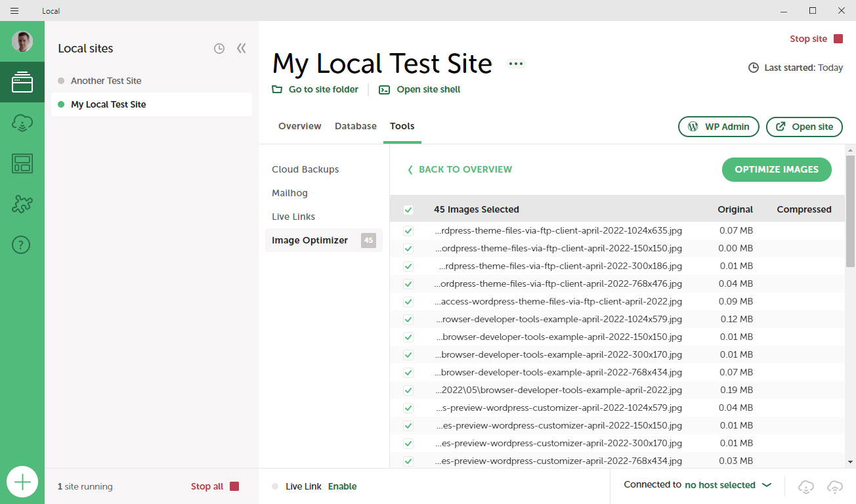Uncheck browser-developer-tools 150x150.jpg image

pyautogui.click(x=408, y=337)
